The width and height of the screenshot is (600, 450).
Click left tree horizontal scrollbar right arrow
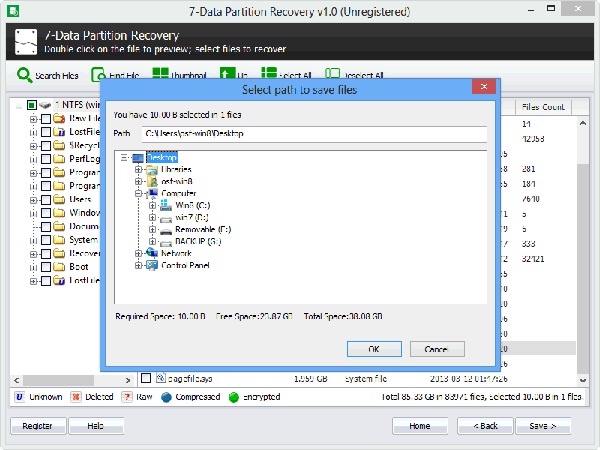click(x=128, y=380)
